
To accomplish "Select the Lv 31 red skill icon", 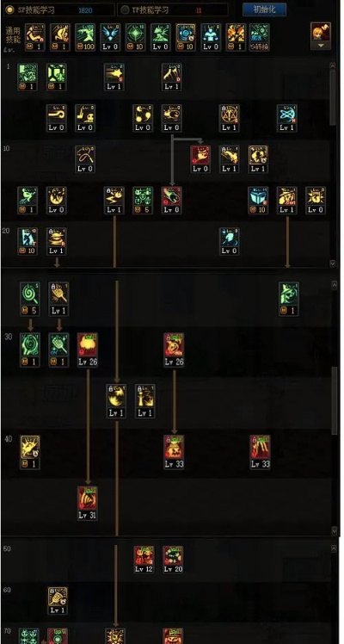I will point(88,503).
